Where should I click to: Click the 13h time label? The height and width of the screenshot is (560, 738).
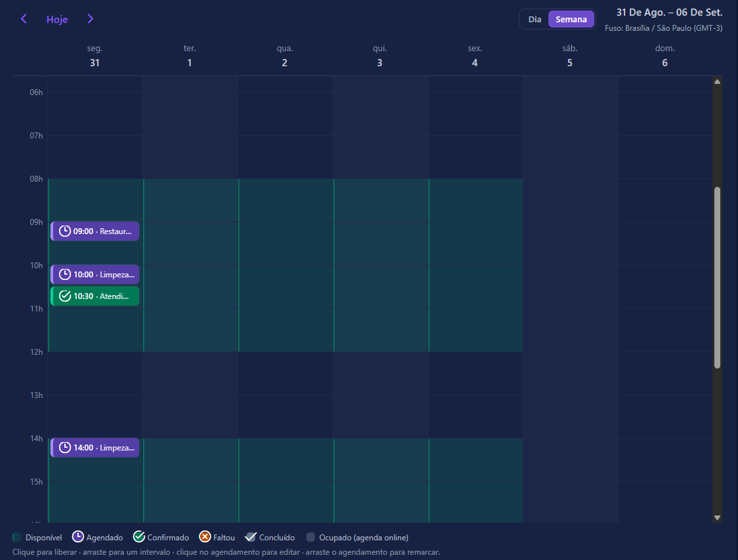point(36,395)
